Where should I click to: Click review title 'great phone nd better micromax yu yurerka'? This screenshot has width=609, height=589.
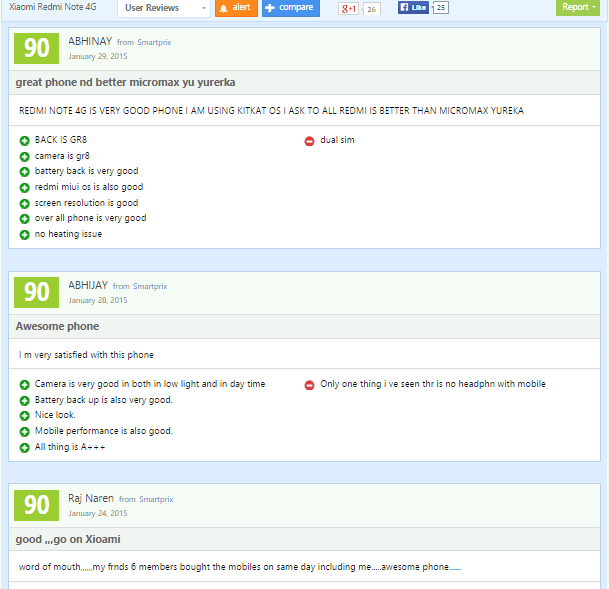coord(125,82)
